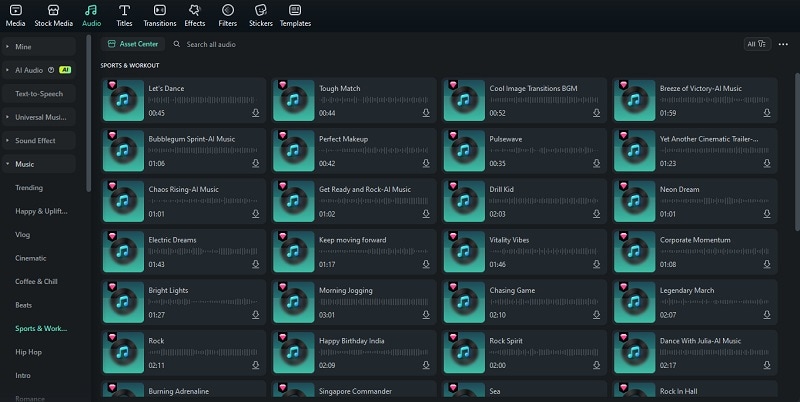
Task: Download Cool Image Transitions BGM track
Action: coord(596,113)
